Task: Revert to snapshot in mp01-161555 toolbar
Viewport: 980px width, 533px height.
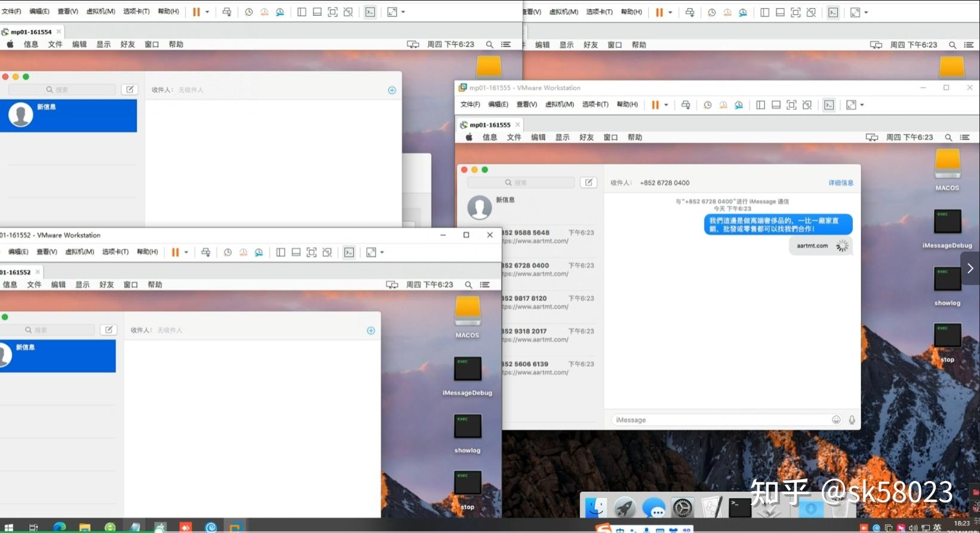Action: [x=723, y=105]
